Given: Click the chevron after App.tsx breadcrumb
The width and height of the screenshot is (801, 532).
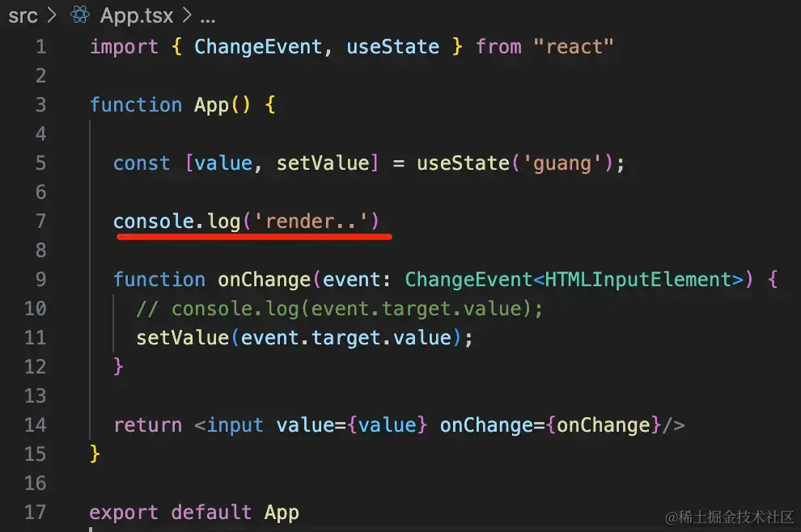Looking at the screenshot, I should 187,15.
